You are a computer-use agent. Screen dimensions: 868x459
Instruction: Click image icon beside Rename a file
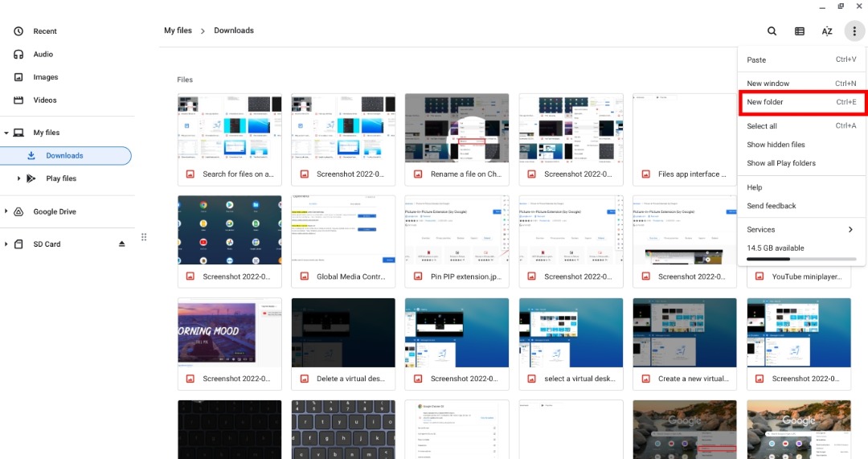[418, 174]
